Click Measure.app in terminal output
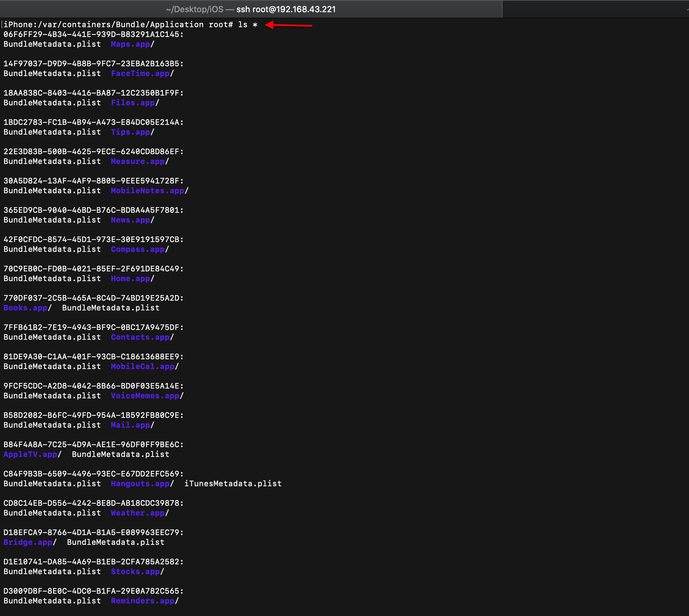 138,161
